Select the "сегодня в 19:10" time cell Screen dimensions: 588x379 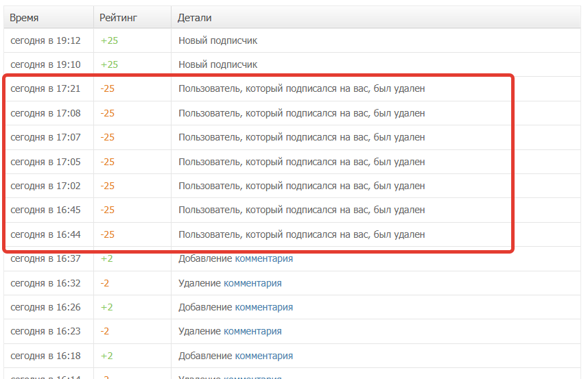46,64
